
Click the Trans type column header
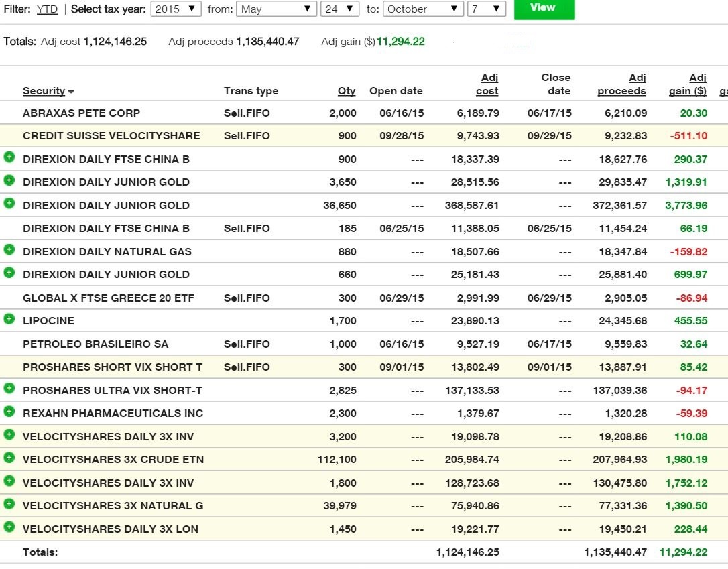[x=251, y=91]
